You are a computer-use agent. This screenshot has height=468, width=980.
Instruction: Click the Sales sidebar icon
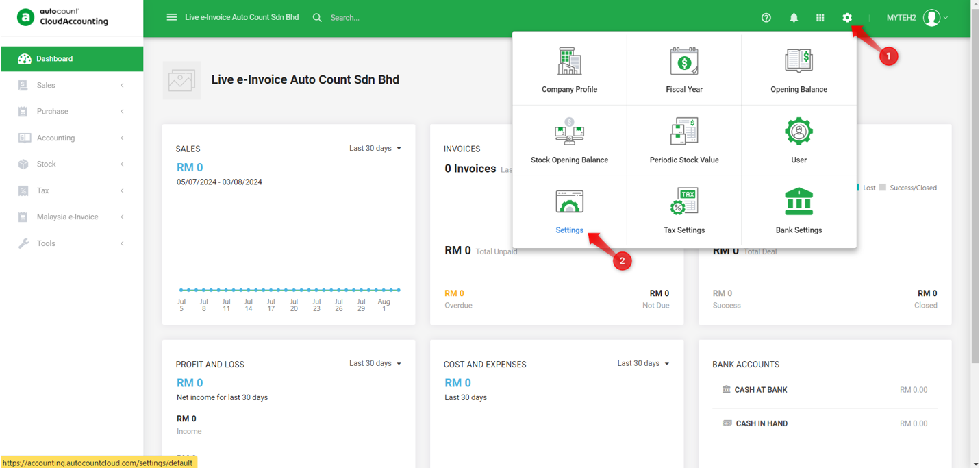click(x=23, y=85)
